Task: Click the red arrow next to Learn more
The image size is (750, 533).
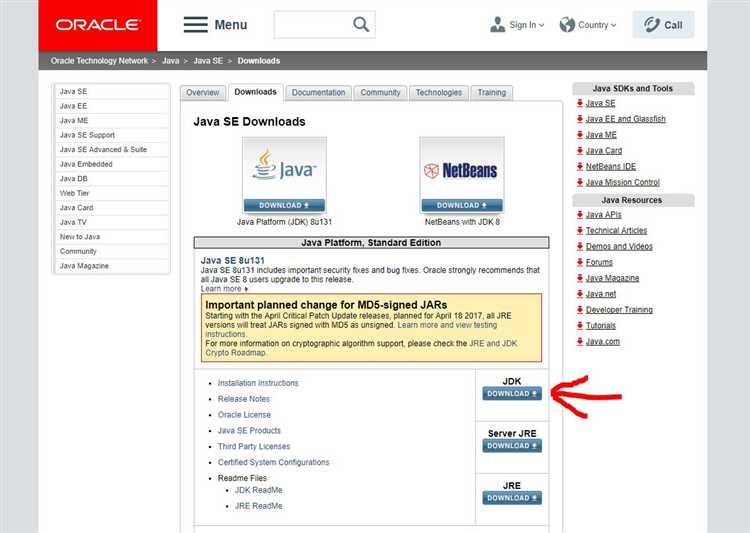Action: 246,289
